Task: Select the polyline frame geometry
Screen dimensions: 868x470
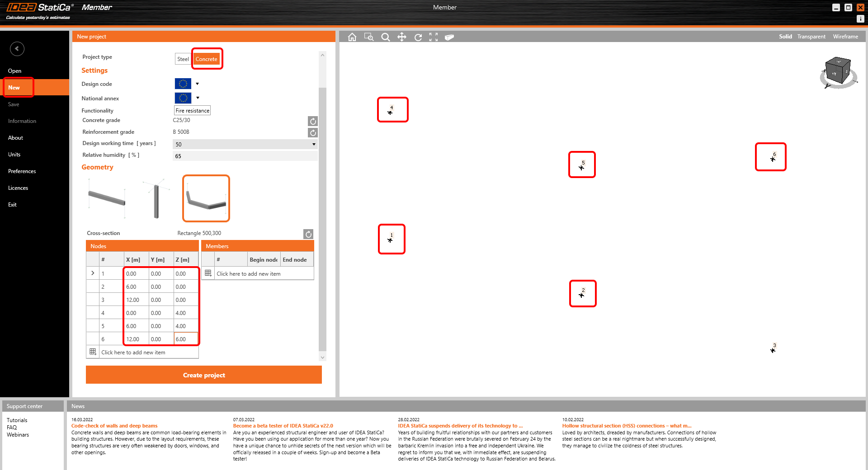Action: pyautogui.click(x=206, y=198)
